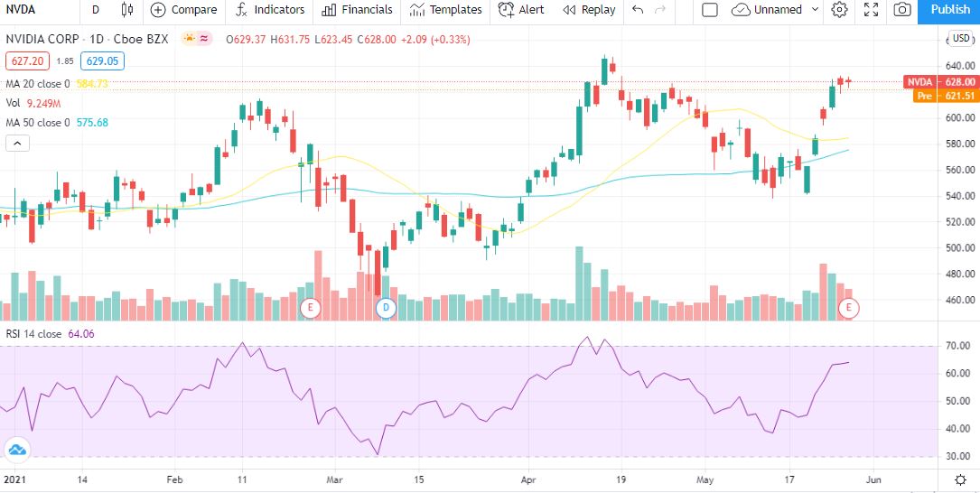Click the D dividend marker in March
Screen dimensions: 980x493
click(x=386, y=307)
